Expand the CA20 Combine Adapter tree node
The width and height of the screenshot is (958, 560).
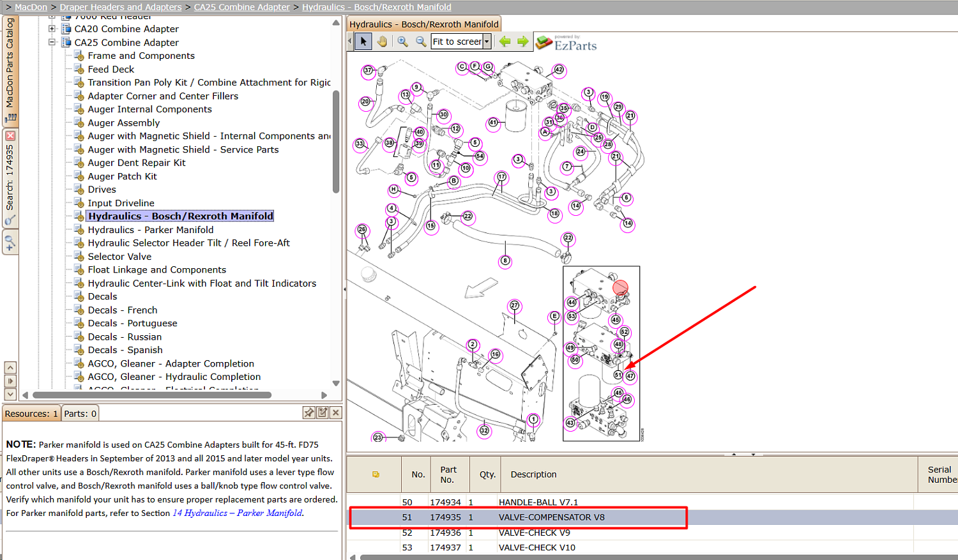[52, 29]
